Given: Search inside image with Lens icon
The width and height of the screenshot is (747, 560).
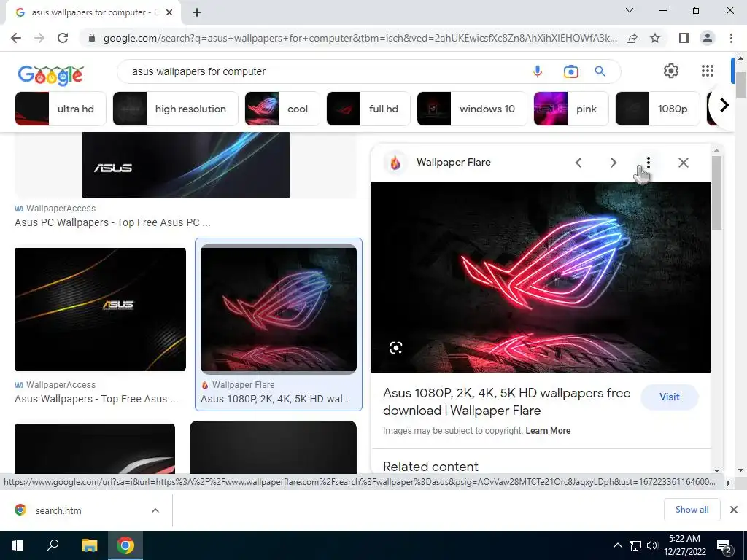Looking at the screenshot, I should pyautogui.click(x=396, y=348).
